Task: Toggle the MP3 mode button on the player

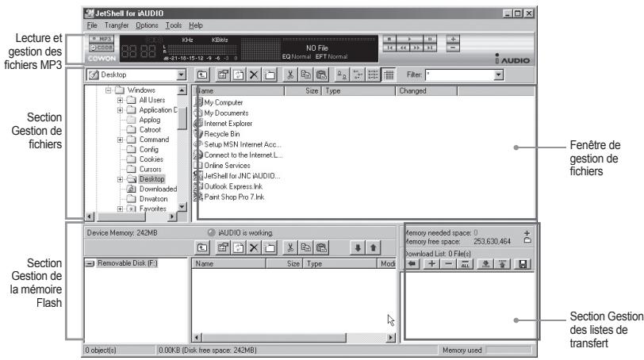Action: pyautogui.click(x=101, y=38)
